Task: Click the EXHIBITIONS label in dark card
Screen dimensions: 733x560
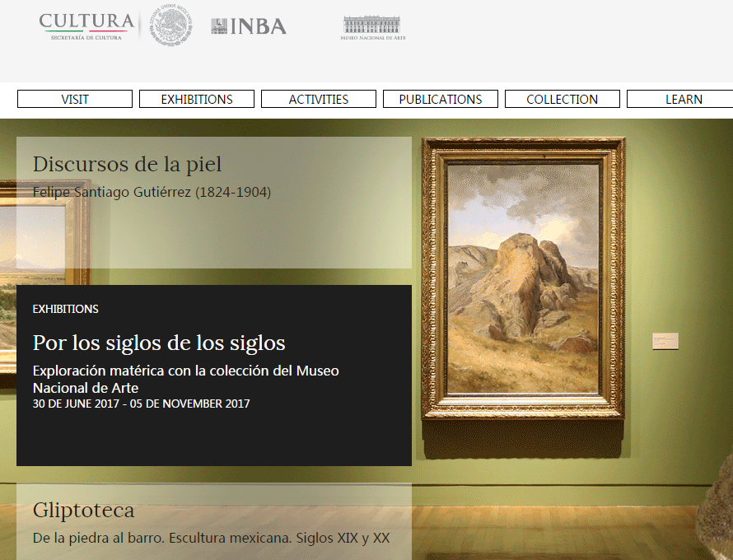Action: coord(65,309)
